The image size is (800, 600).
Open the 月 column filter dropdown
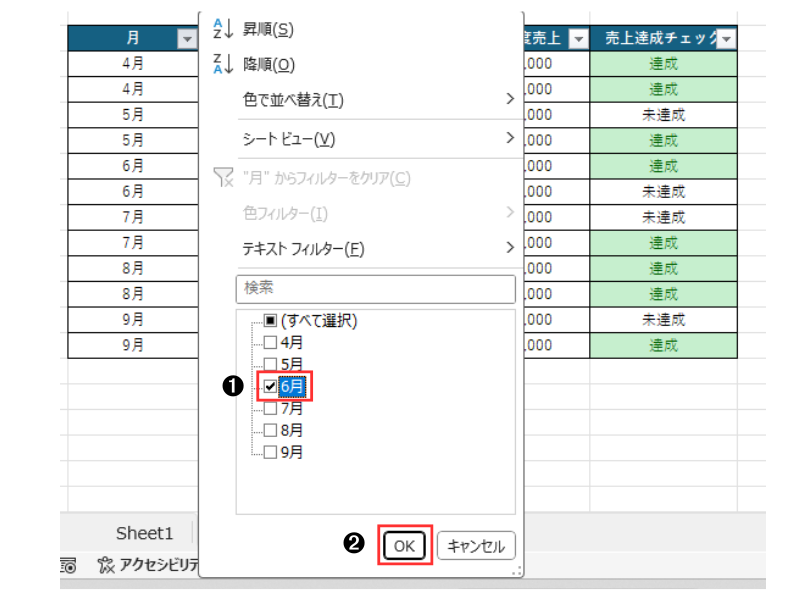pos(186,39)
